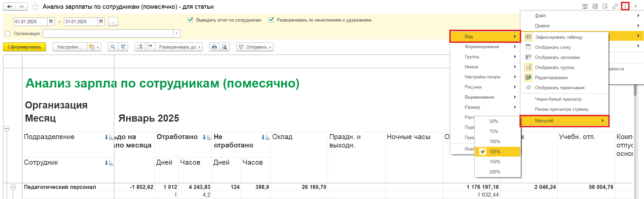
Task: Open the Отправить dropdown
Action: click(255, 47)
